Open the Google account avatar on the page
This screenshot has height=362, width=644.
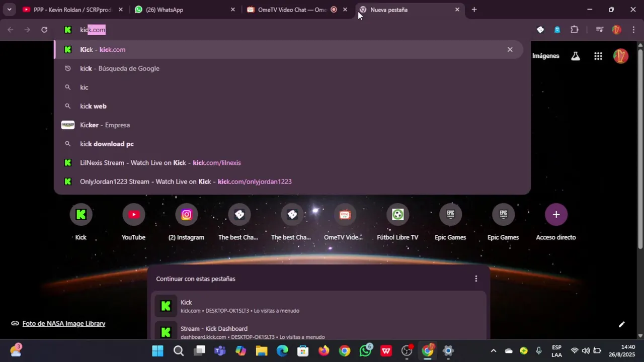pos(621,56)
